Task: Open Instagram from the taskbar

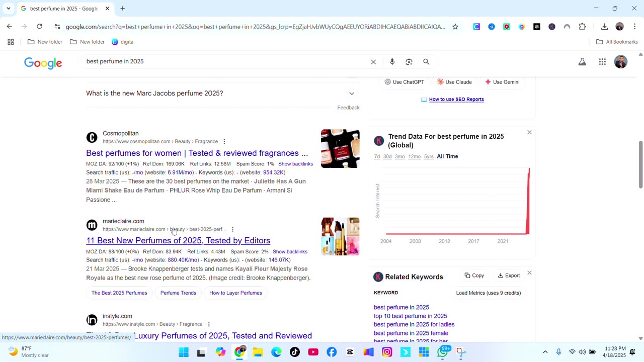Action: pyautogui.click(x=387, y=352)
